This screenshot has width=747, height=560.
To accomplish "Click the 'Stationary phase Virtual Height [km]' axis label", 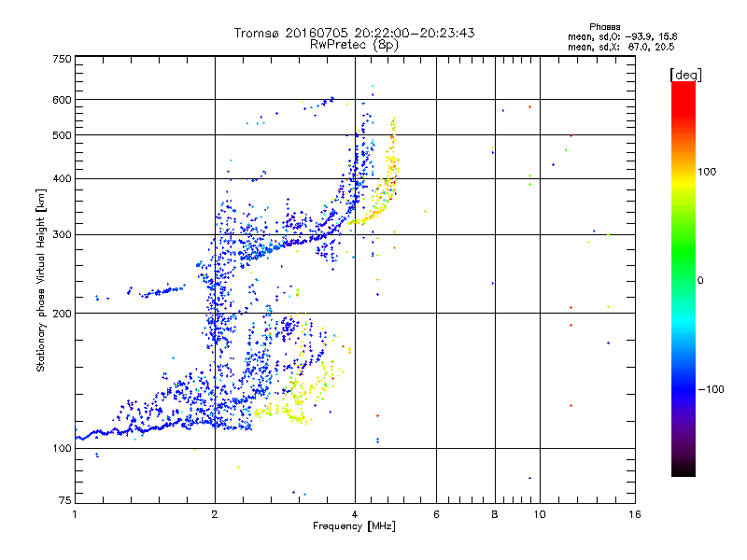I will 41,280.
